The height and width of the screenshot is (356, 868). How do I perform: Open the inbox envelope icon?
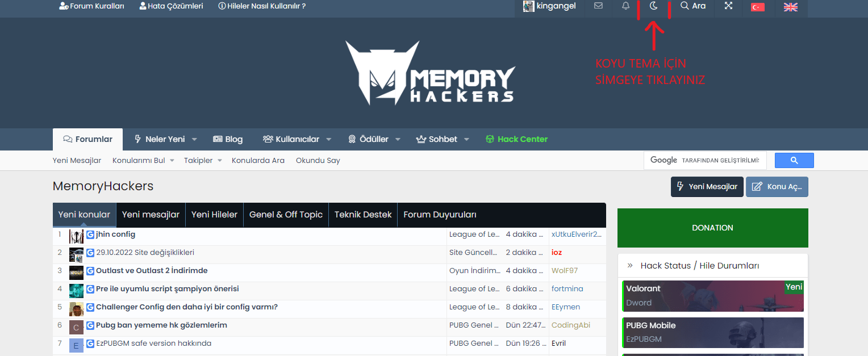[598, 6]
